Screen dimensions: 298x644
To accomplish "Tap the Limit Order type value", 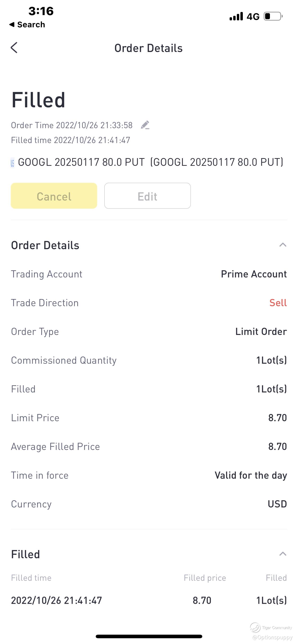I will (261, 332).
